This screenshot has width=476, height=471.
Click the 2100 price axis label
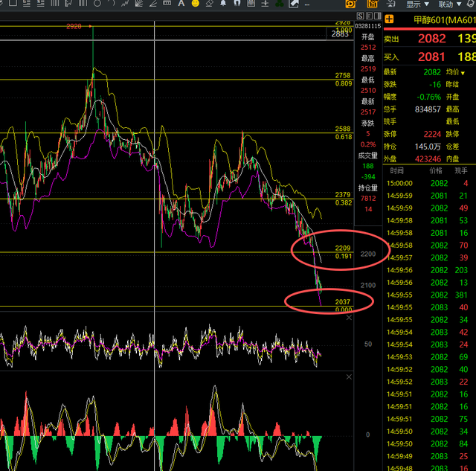click(368, 286)
